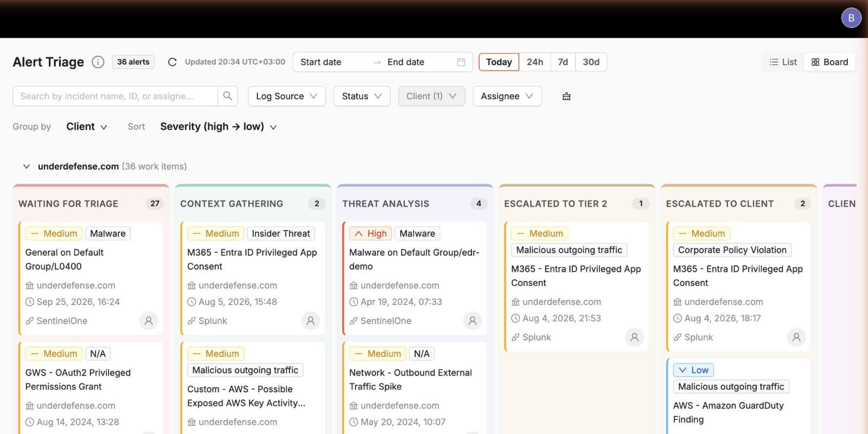Click the THREAT ANALYSIS column header
The height and width of the screenshot is (434, 868).
[386, 203]
